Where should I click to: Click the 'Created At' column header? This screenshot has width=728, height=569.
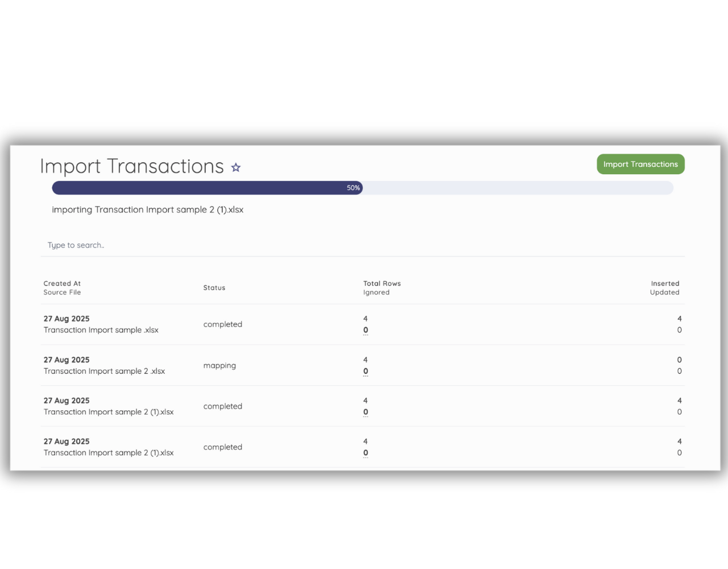point(62,283)
